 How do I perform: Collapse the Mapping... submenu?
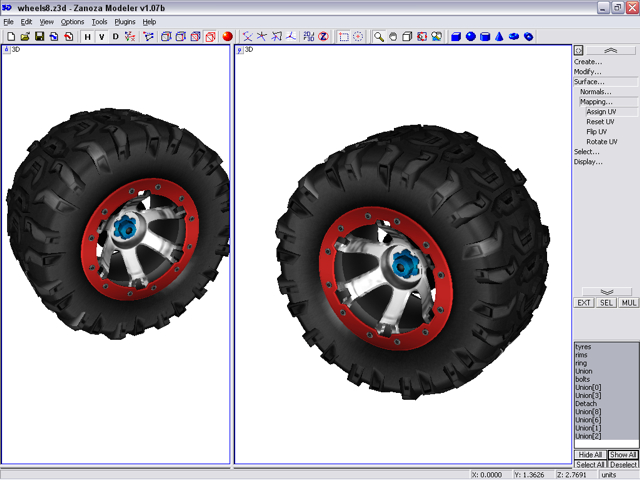click(596, 102)
